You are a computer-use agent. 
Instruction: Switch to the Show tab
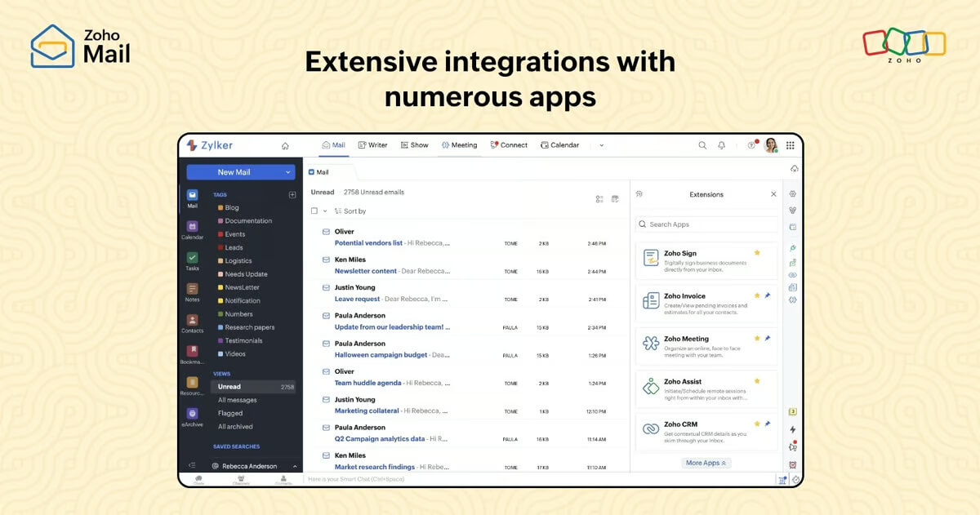tap(415, 145)
